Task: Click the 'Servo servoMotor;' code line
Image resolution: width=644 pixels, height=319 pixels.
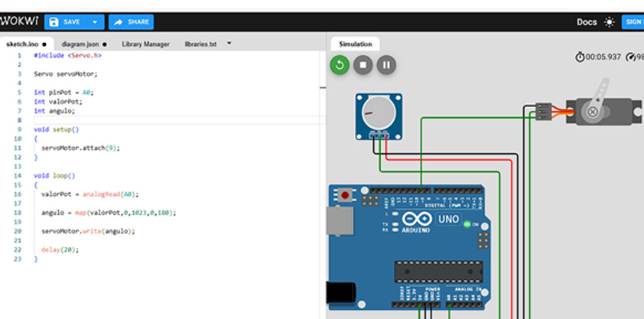Action: pyautogui.click(x=66, y=74)
